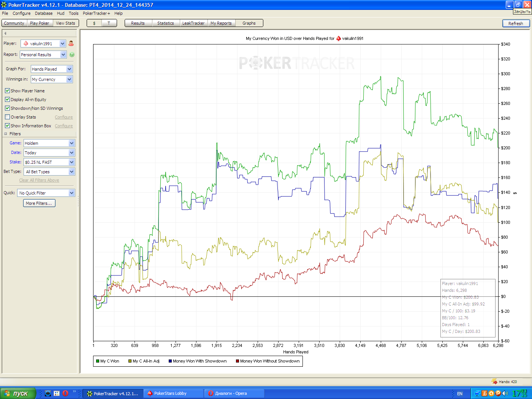Image resolution: width=532 pixels, height=399 pixels.
Task: Click the volume speaker tray icon
Action: (505, 393)
